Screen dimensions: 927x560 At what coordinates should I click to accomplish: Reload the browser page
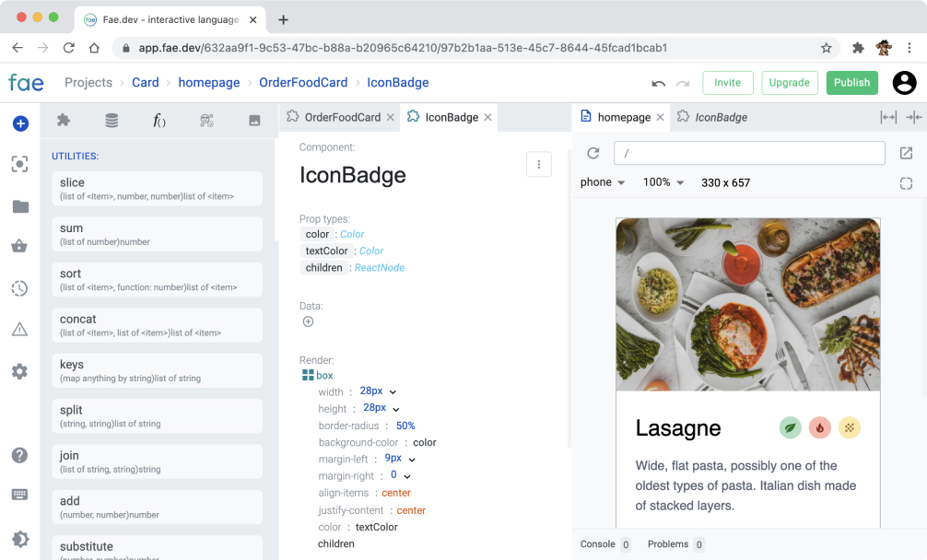(68, 48)
